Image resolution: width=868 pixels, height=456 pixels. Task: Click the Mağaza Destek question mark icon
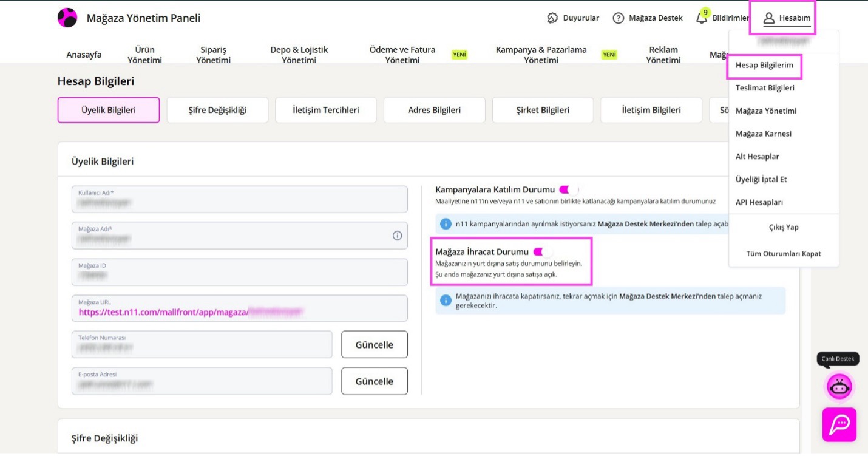(619, 18)
